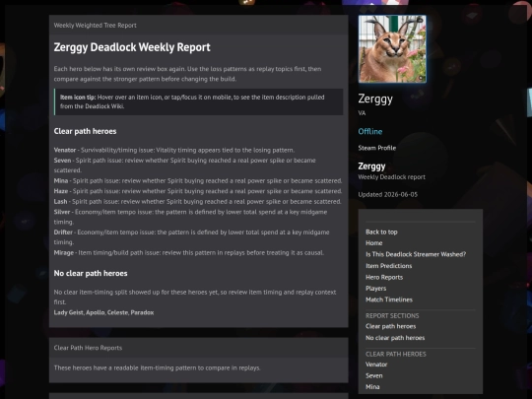Viewport: 532px width, 399px height.
Task: Open the Steam Profile link
Action: click(377, 148)
